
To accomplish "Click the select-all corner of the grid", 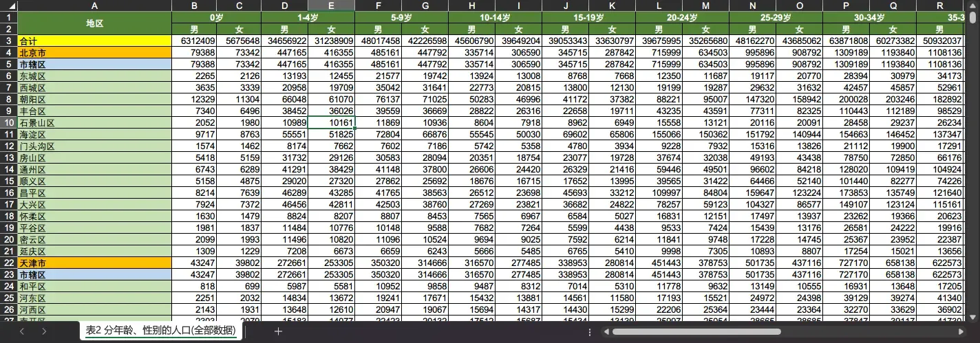I will (x=8, y=5).
